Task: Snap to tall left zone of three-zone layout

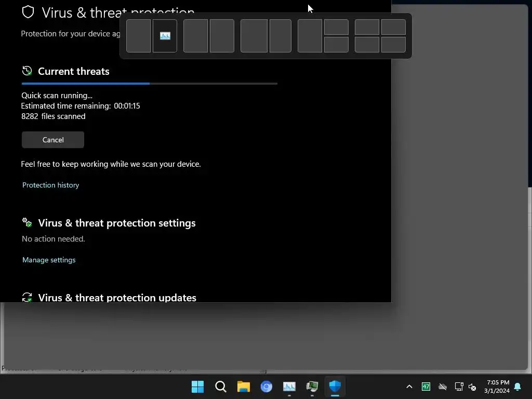Action: (310, 36)
